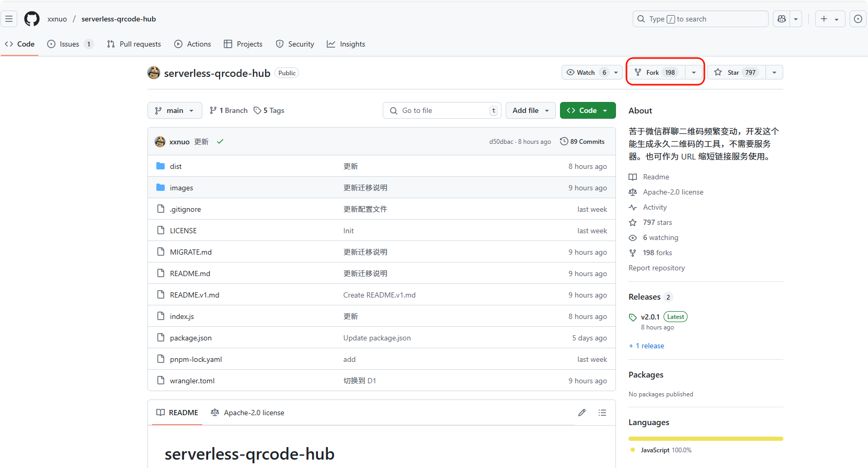Image resolution: width=868 pixels, height=468 pixels.
Task: Click the yellow dot beside JavaScript 100.0%
Action: [633, 450]
